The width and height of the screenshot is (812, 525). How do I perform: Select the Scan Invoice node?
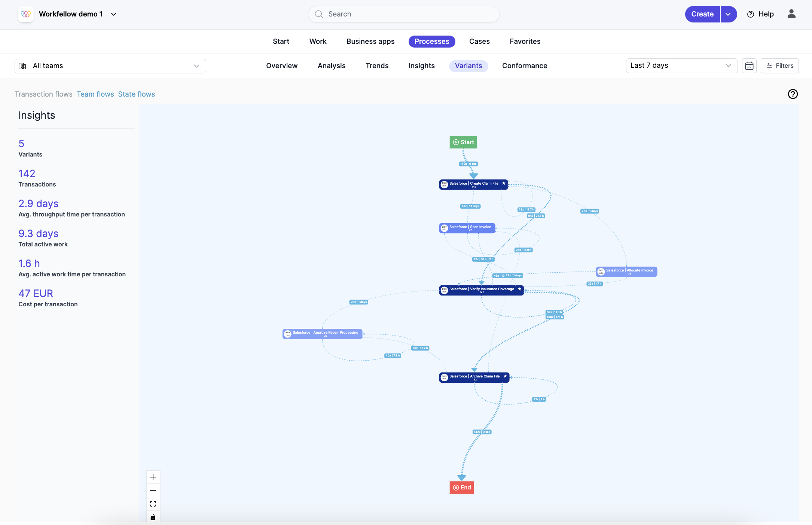tap(467, 228)
